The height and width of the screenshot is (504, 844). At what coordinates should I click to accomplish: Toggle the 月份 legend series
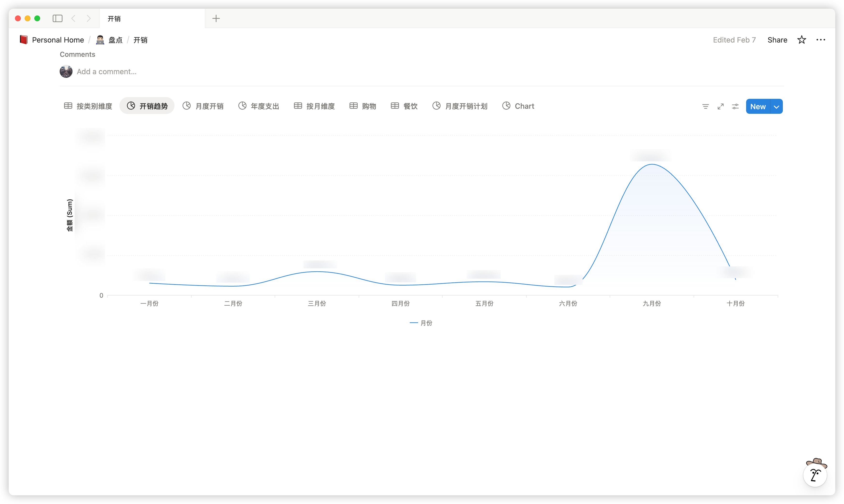[421, 323]
